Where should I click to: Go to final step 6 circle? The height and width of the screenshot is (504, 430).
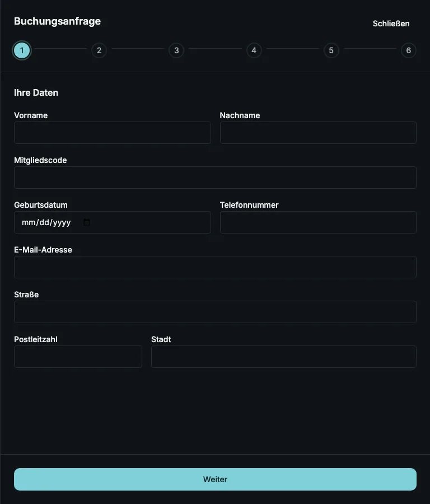coord(409,50)
